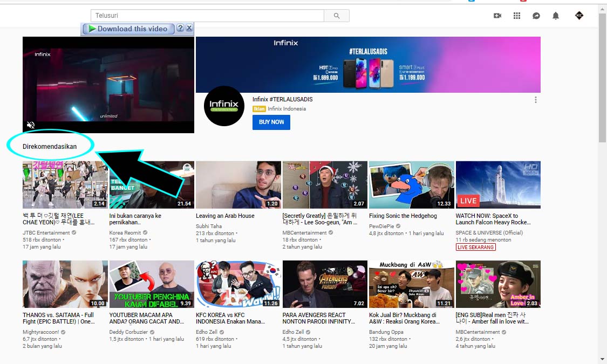The height and width of the screenshot is (364, 607).
Task: Open the ad three-dot options menu
Action: (x=535, y=100)
